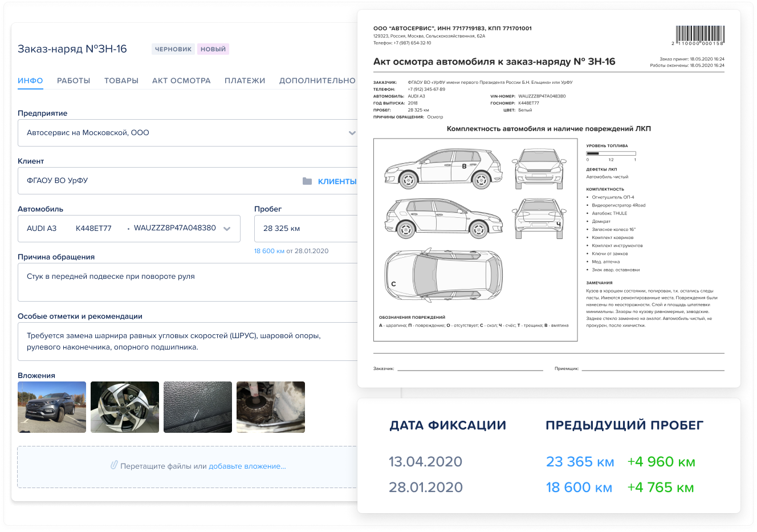Viewport: 757px width, 532px height.
Task: Click damage marker С on top view
Action: pyautogui.click(x=393, y=283)
